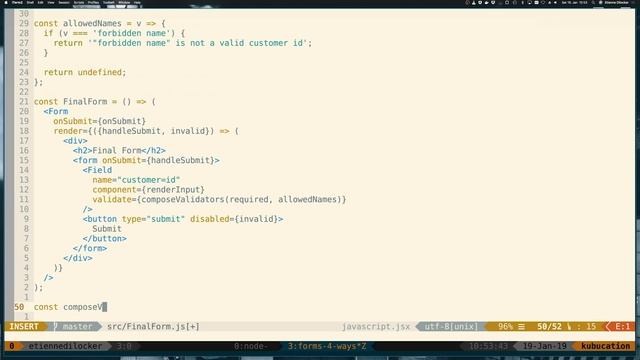The width and height of the screenshot is (640, 360).
Task: Click the closing </form> tag
Action: pyautogui.click(x=90, y=249)
